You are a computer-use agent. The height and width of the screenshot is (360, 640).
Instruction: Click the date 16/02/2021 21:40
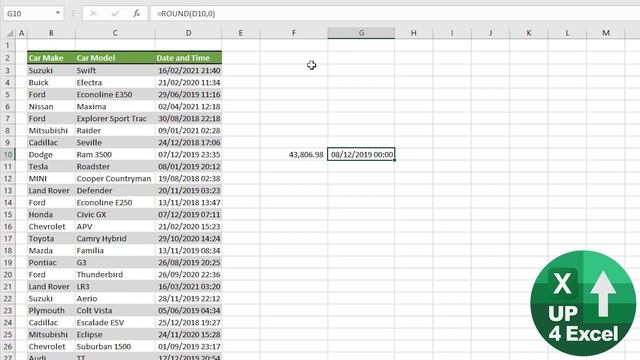pyautogui.click(x=188, y=70)
